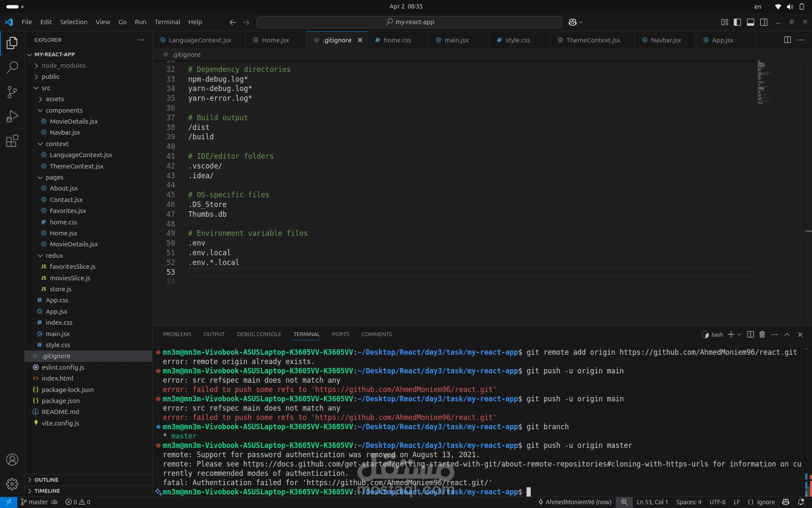
Task: Go forward using the navigation arrow
Action: pos(246,22)
